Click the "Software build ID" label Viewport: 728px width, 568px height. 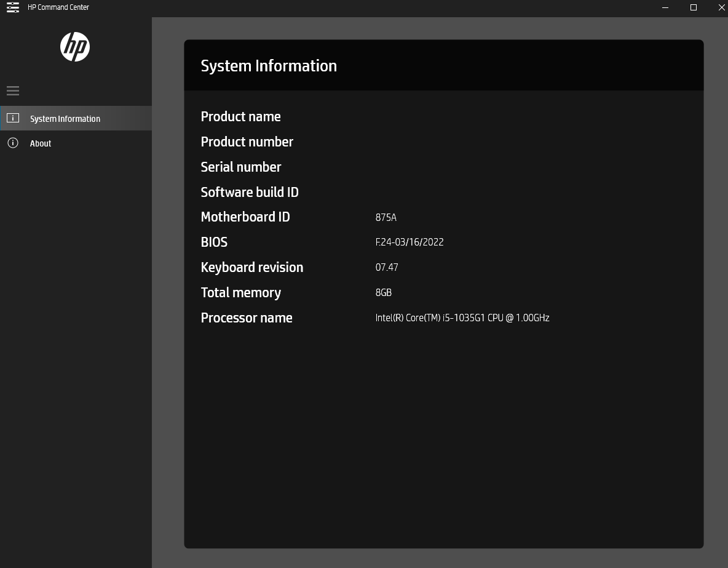(250, 192)
